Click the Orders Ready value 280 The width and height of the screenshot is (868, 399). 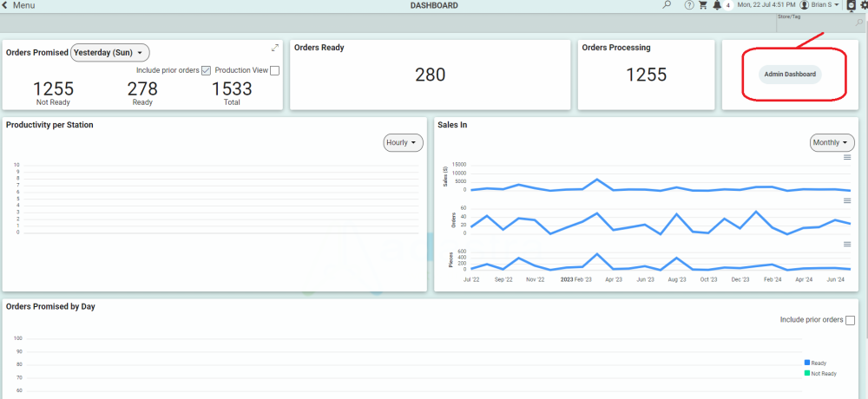(431, 75)
